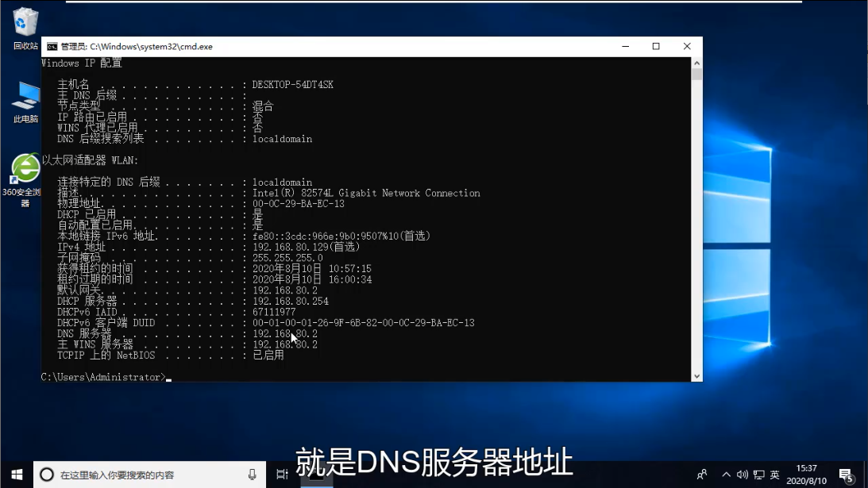Activate the microphone in the taskbar search
The height and width of the screenshot is (488, 868).
(x=252, y=475)
